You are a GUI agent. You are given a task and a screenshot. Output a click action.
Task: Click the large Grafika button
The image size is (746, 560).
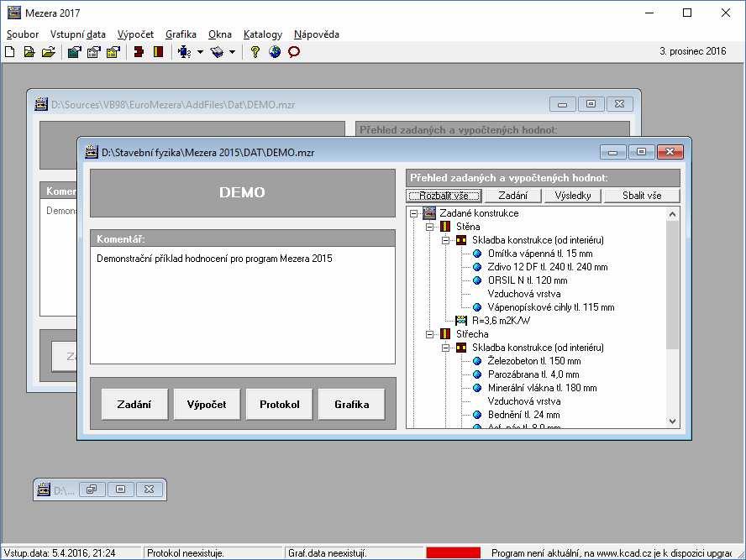point(351,404)
